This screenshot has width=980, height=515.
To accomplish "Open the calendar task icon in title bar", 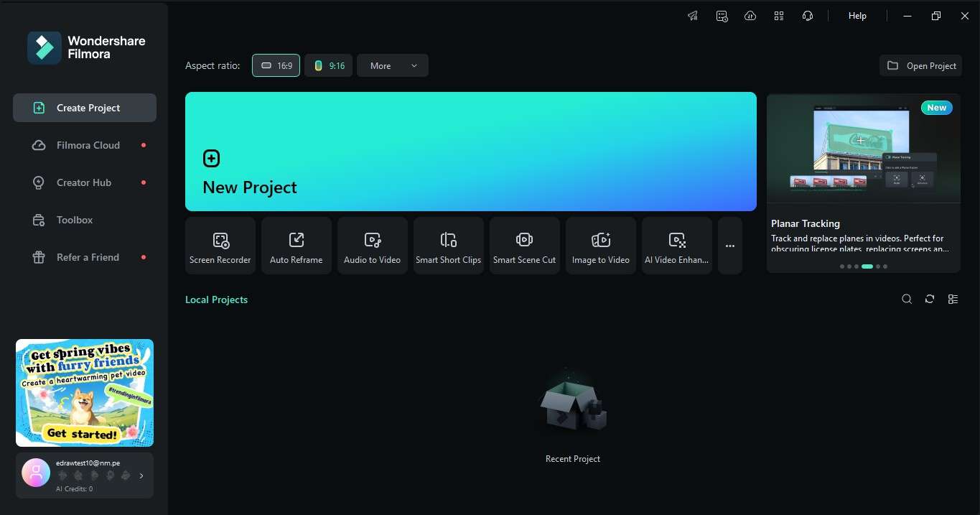I will 722,16.
